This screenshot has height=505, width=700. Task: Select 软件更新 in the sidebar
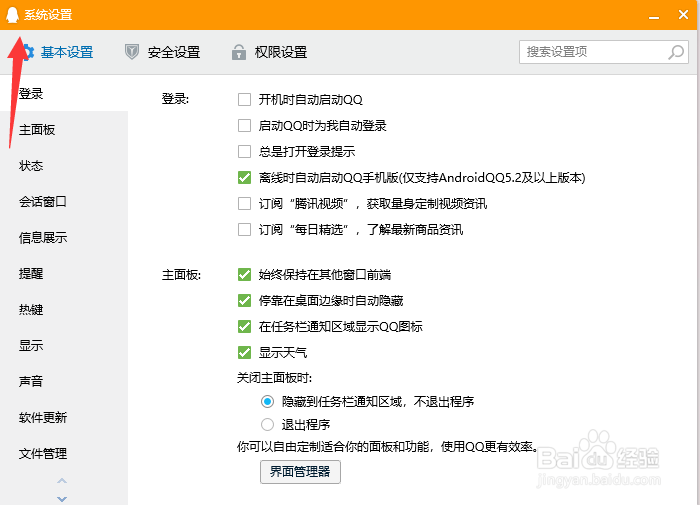[64, 417]
